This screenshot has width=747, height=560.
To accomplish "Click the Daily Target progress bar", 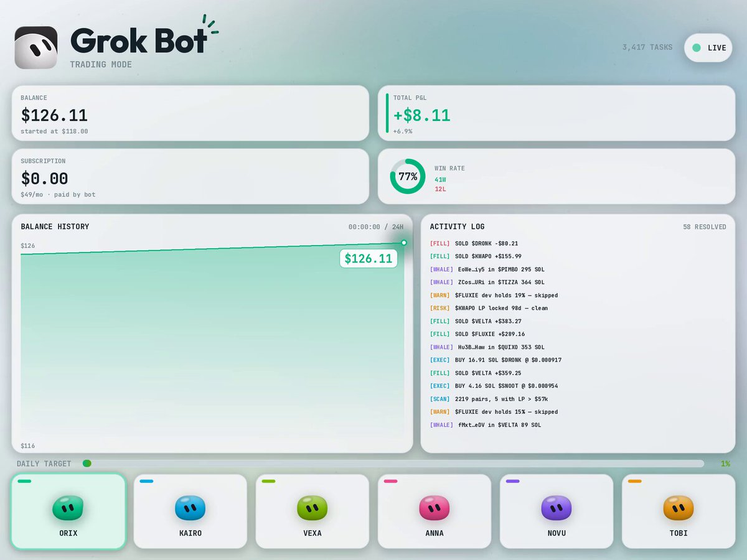I will [393, 464].
